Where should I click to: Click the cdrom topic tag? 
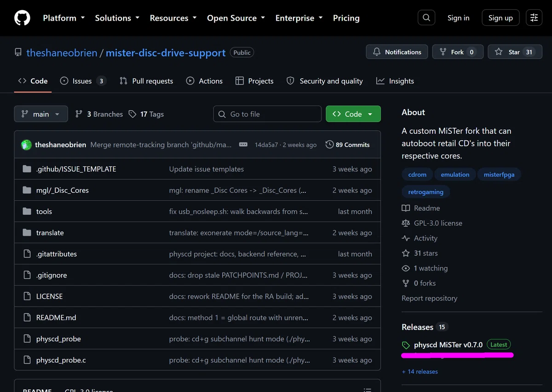[417, 174]
